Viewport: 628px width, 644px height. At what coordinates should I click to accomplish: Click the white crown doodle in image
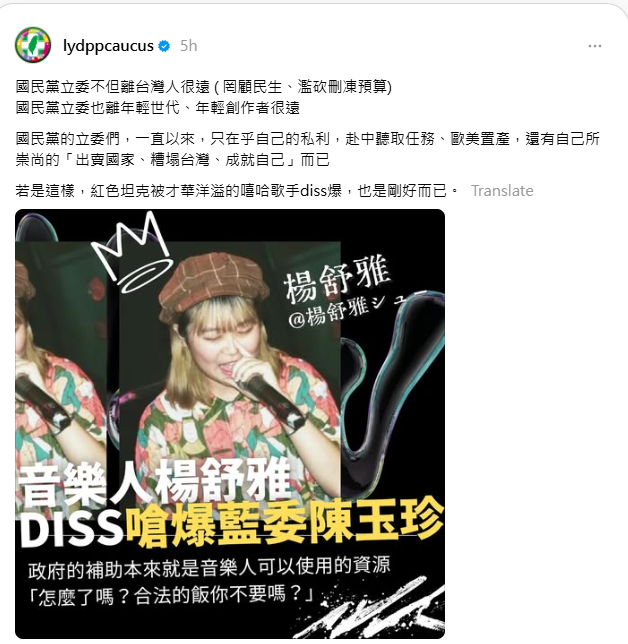click(132, 253)
